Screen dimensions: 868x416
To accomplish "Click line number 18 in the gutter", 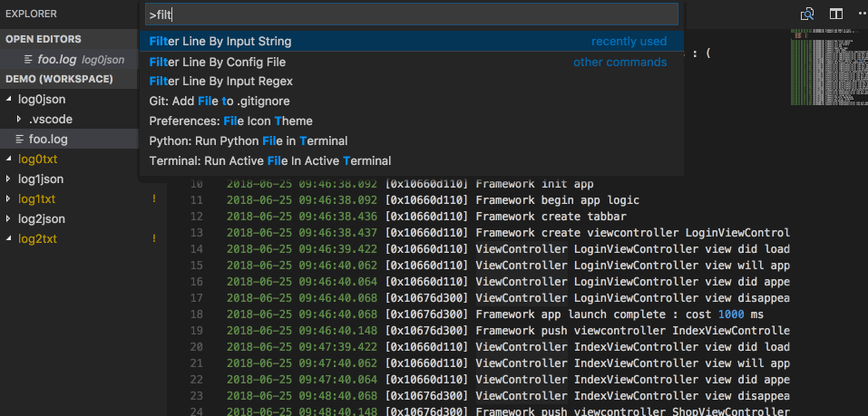I will (197, 314).
